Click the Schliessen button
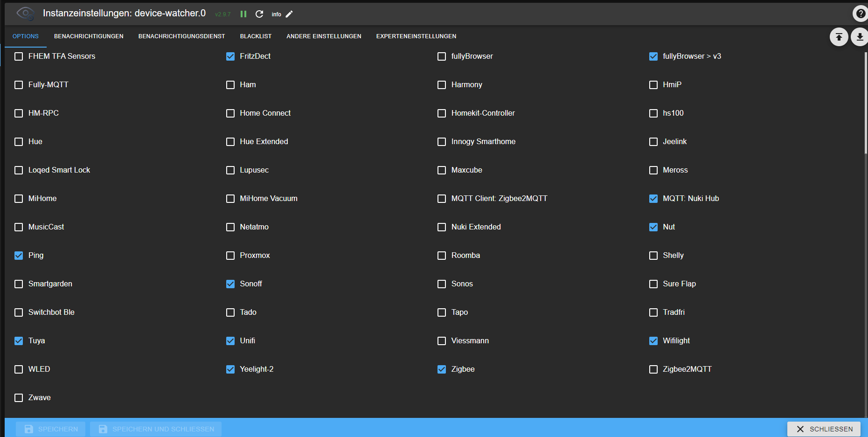 (x=824, y=429)
